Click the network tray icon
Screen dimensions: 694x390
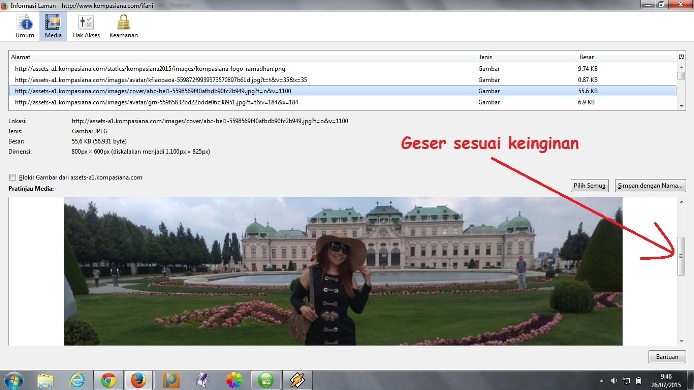[626, 381]
